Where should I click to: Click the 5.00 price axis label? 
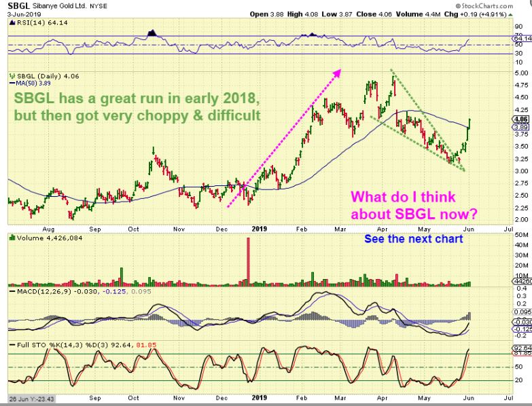[521, 73]
